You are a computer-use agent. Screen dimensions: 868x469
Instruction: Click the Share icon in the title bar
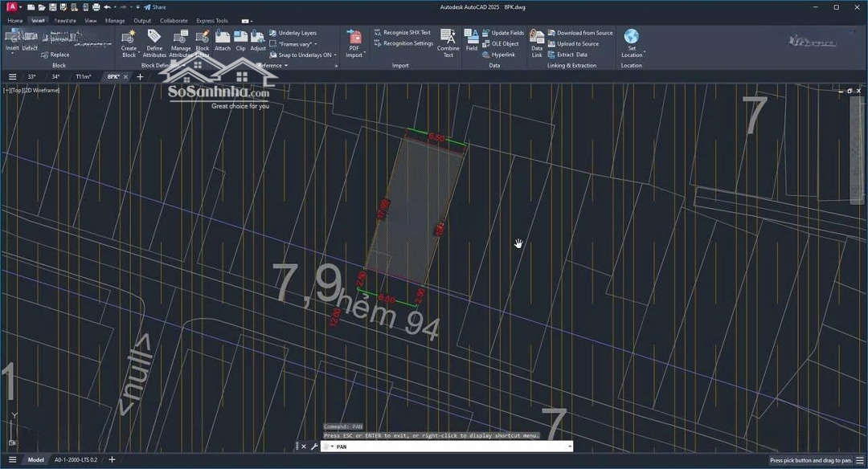click(x=155, y=7)
